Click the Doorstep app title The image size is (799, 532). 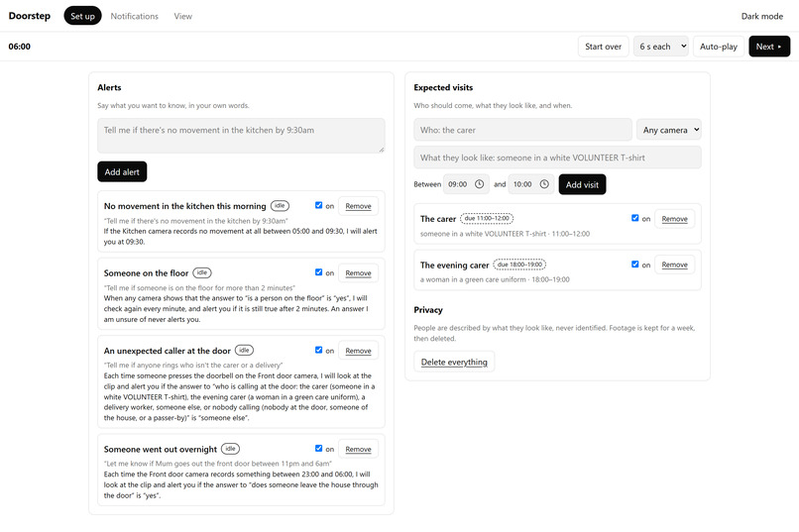[30, 16]
